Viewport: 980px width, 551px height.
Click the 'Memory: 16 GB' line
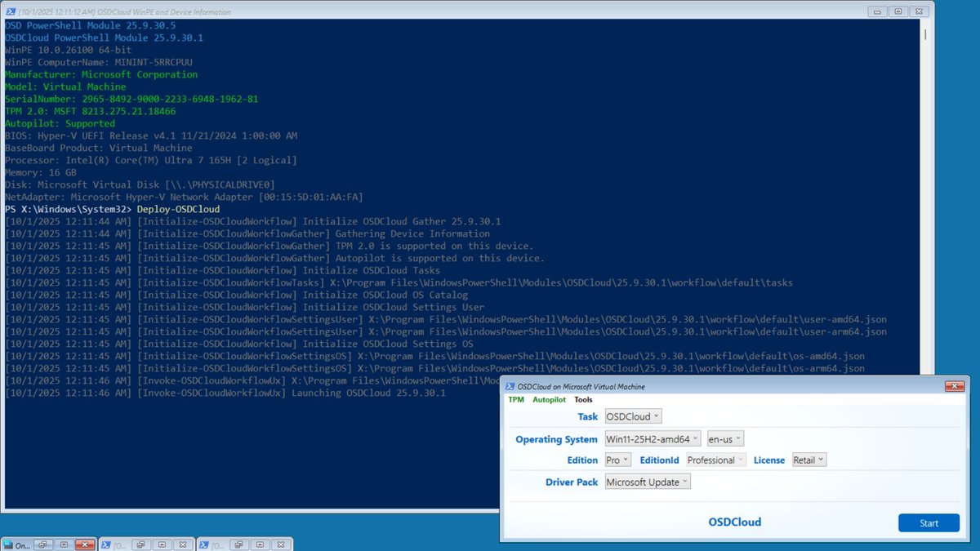40,173
